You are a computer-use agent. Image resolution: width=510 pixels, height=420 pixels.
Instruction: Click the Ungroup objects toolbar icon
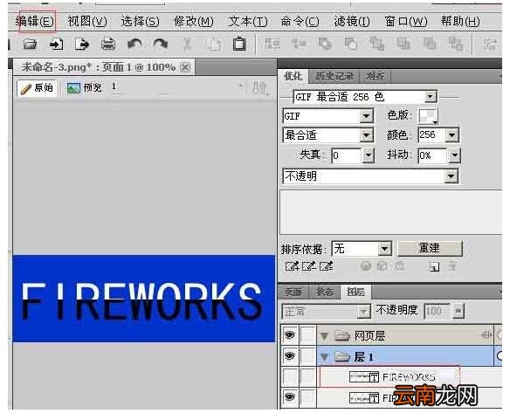pos(299,44)
